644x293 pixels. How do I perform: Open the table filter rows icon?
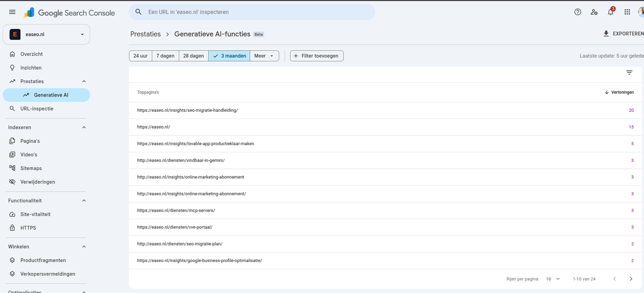(x=629, y=72)
